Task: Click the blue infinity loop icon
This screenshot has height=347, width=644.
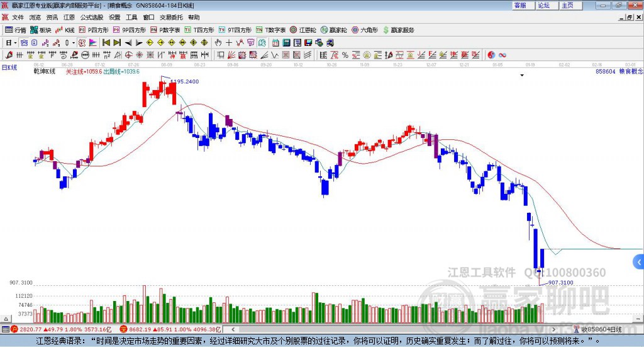Action: (x=502, y=55)
